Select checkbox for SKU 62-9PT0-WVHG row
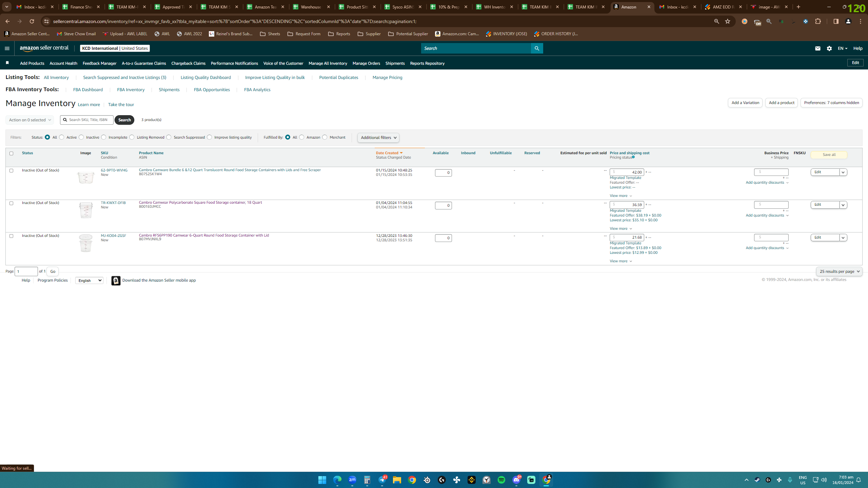 [11, 170]
